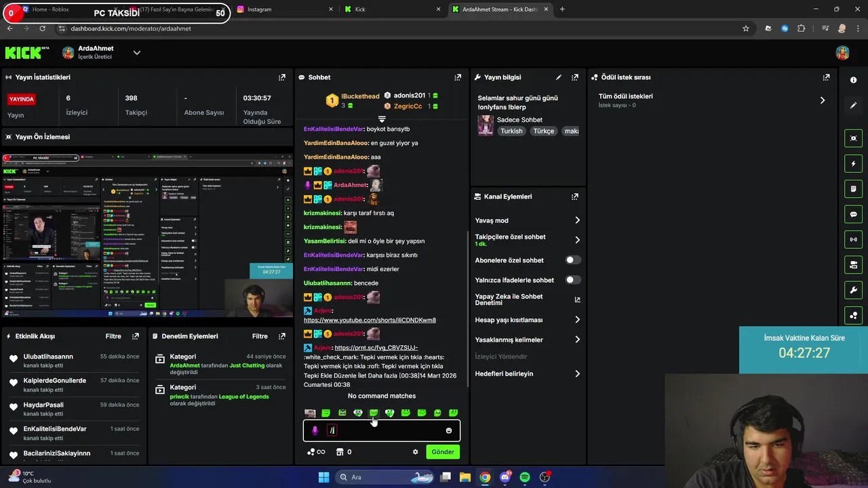Image resolution: width=868 pixels, height=488 pixels.
Task: Open File Explorer from the taskbar
Action: coord(465,477)
